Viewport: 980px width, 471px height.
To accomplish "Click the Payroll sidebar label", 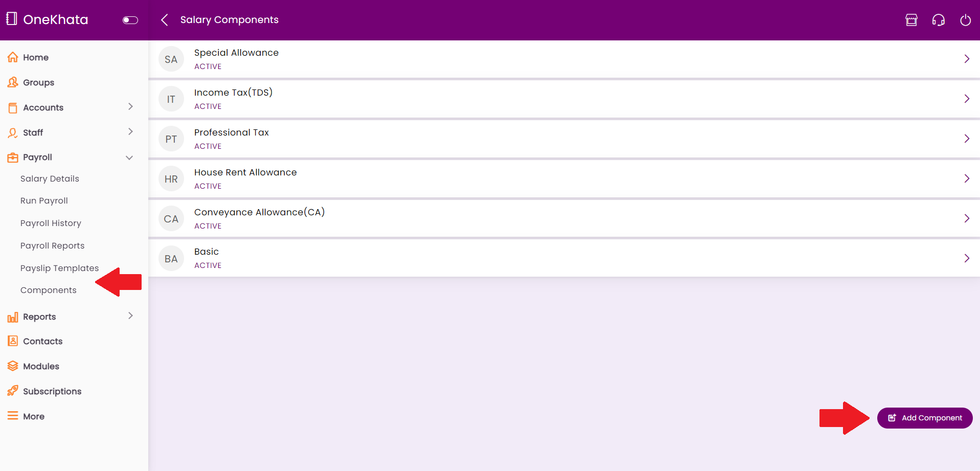I will tap(37, 158).
